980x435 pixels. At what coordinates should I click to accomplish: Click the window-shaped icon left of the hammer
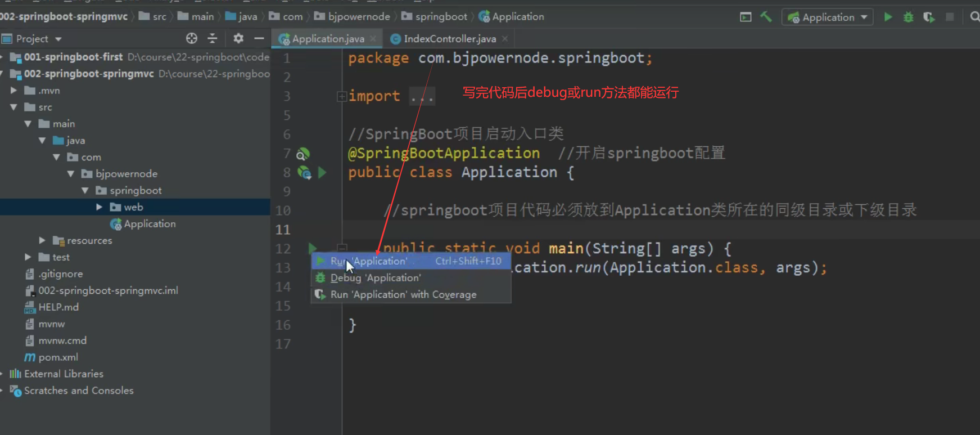point(746,17)
